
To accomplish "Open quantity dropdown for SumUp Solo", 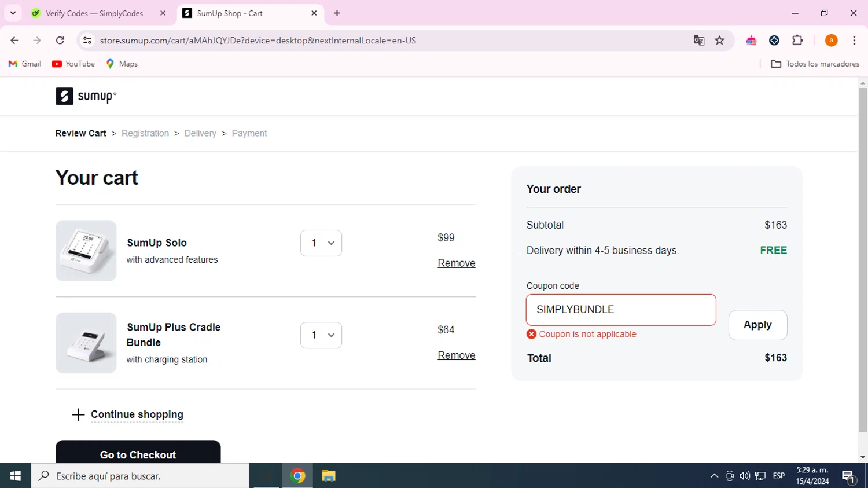I will pyautogui.click(x=321, y=243).
